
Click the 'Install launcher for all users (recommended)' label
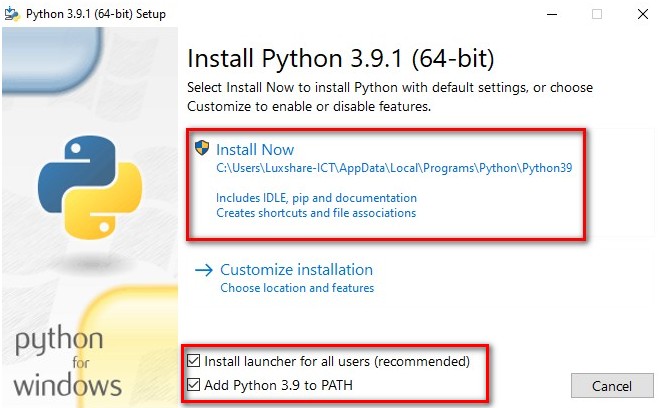click(337, 361)
